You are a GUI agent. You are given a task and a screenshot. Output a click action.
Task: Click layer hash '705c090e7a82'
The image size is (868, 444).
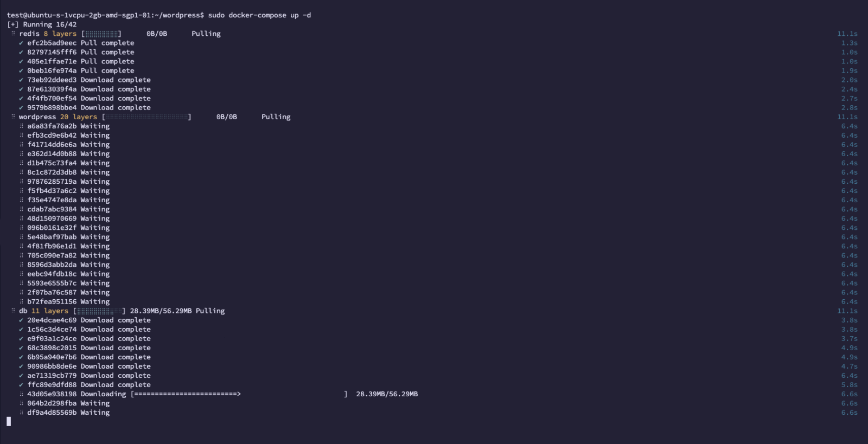[x=52, y=255]
